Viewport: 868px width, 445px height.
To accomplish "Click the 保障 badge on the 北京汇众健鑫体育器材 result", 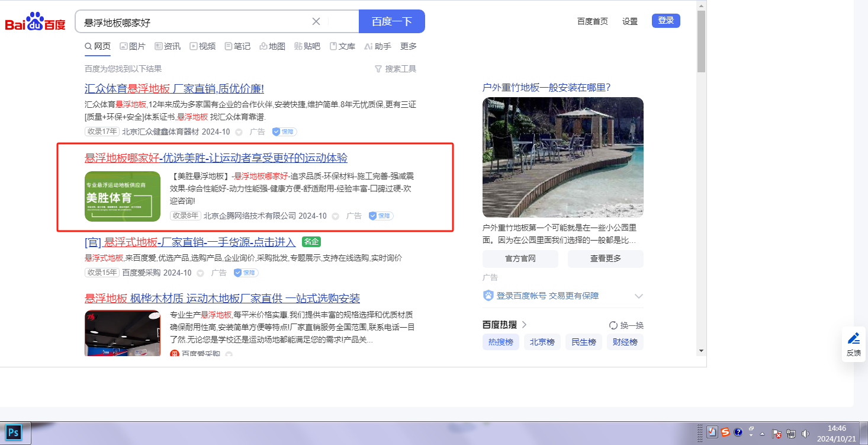I will pos(285,132).
